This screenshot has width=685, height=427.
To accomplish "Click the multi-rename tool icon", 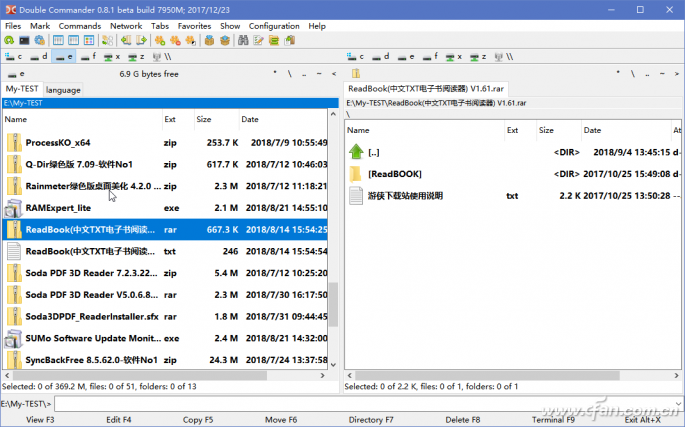I will pos(259,41).
